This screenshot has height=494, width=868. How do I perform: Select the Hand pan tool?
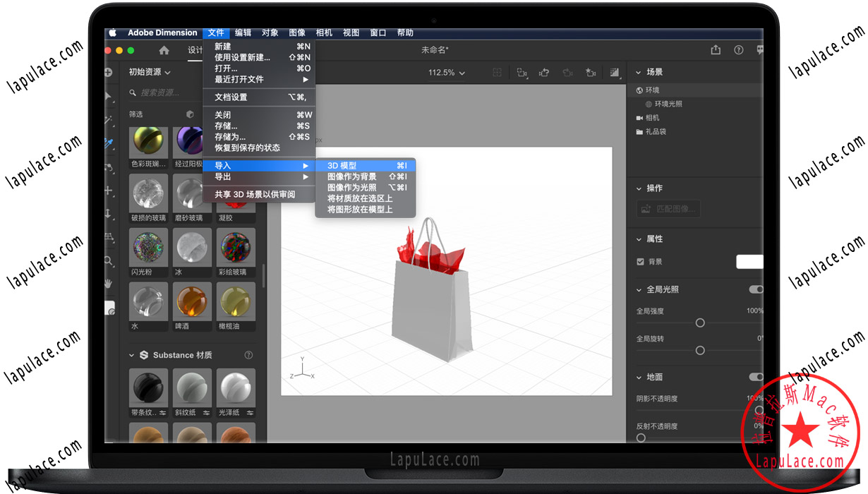click(109, 284)
